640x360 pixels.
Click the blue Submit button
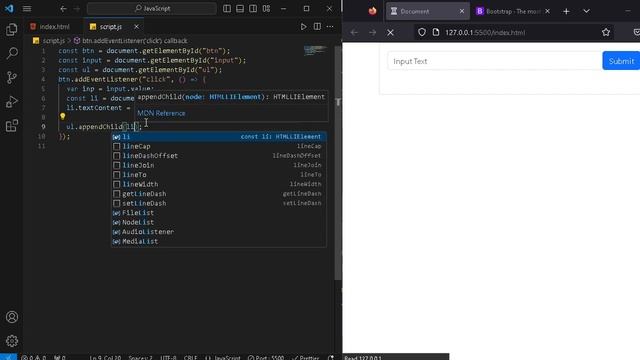pos(621,61)
